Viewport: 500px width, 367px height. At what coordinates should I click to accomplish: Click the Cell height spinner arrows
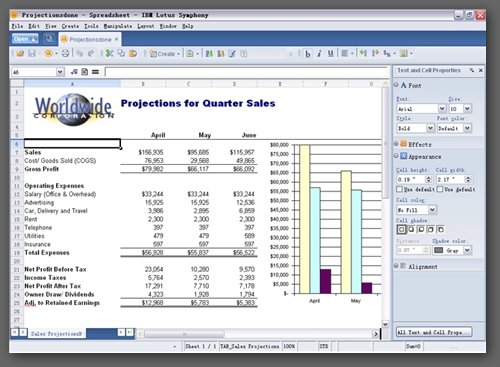tap(429, 179)
